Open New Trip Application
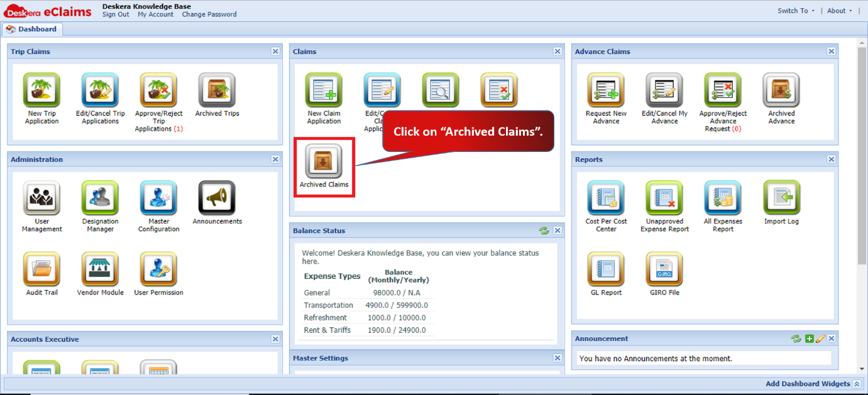 point(41,90)
